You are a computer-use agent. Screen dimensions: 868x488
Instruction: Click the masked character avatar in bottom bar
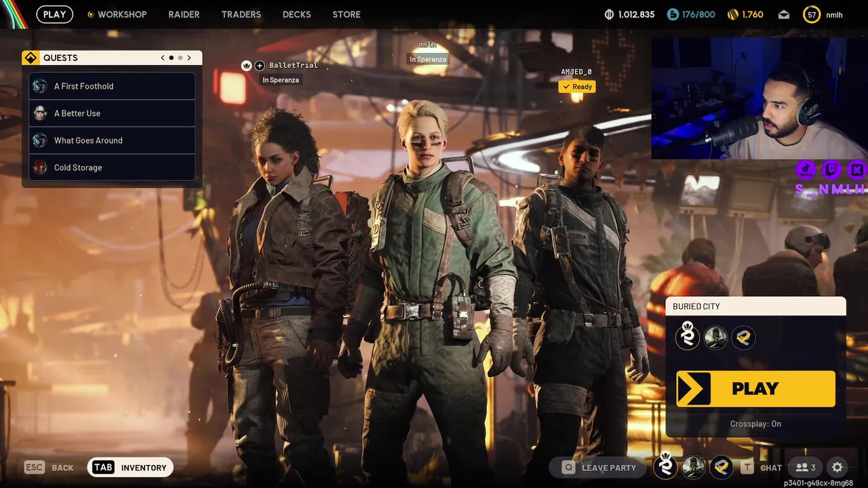(x=693, y=467)
